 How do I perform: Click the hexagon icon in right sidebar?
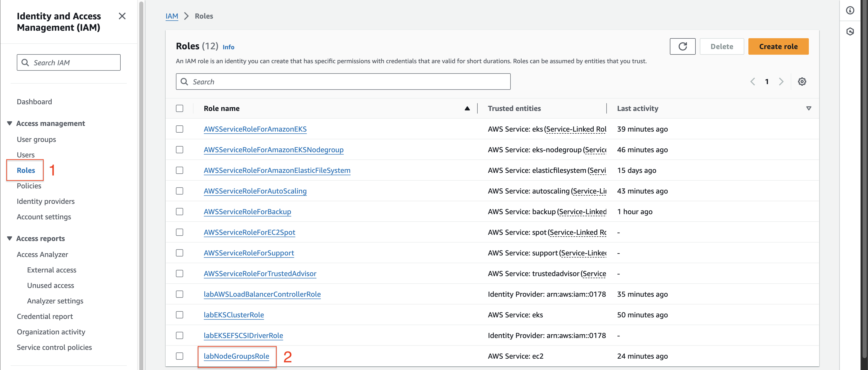click(850, 32)
